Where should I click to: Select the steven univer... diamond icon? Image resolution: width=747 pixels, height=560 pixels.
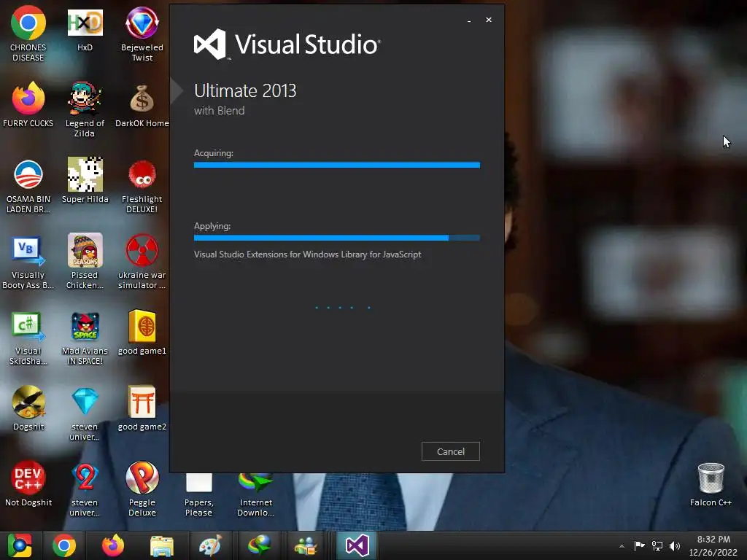tap(85, 413)
